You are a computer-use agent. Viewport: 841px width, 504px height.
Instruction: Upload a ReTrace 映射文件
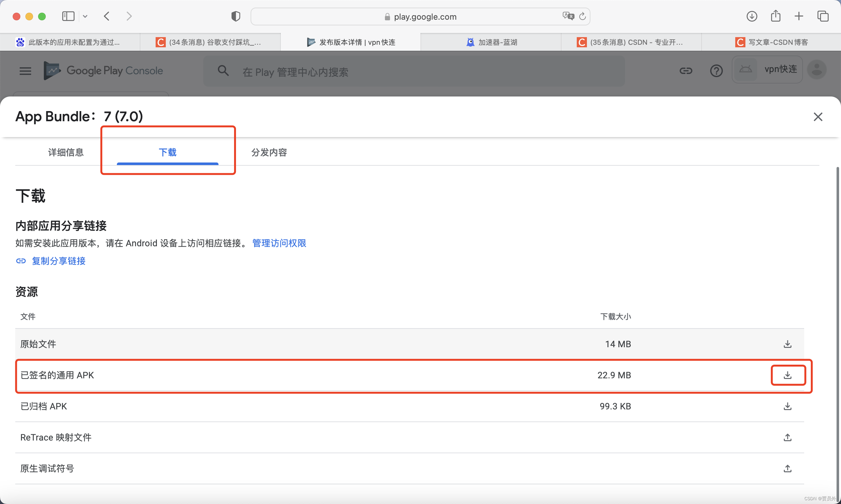pyautogui.click(x=787, y=437)
